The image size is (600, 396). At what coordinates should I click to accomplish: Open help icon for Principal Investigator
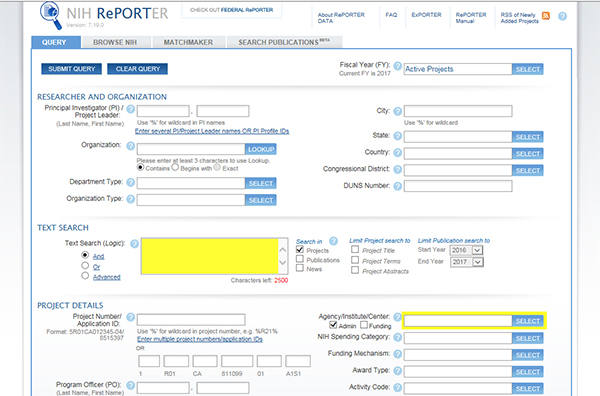[x=130, y=109]
